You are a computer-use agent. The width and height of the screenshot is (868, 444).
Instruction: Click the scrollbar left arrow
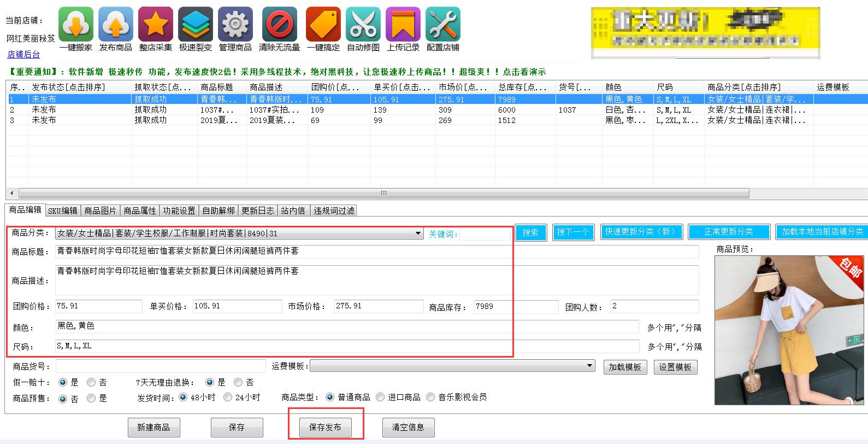click(12, 193)
